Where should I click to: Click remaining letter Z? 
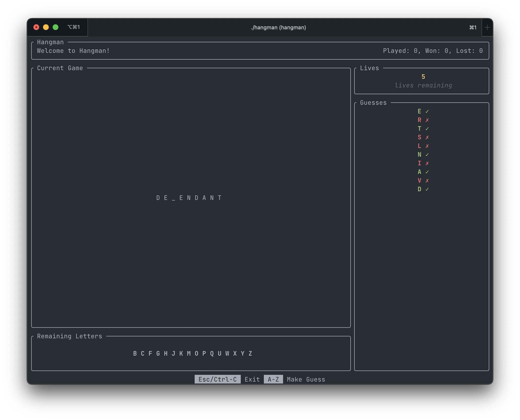(250, 353)
